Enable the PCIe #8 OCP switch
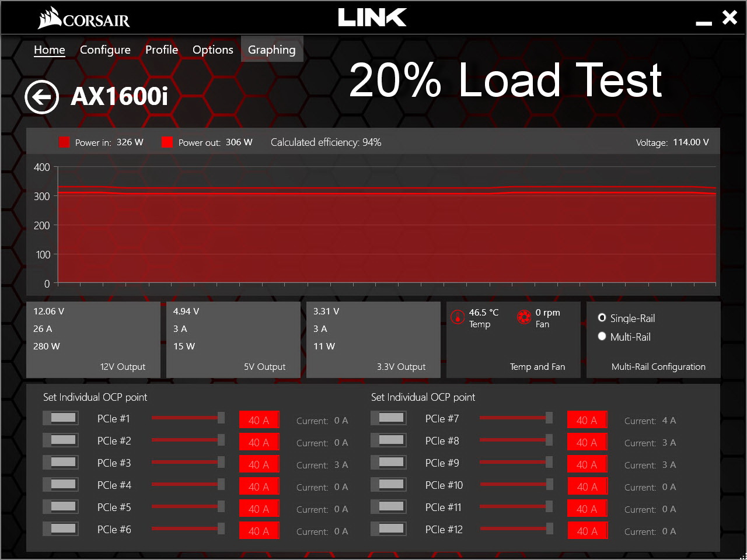The height and width of the screenshot is (560, 747). 389,440
